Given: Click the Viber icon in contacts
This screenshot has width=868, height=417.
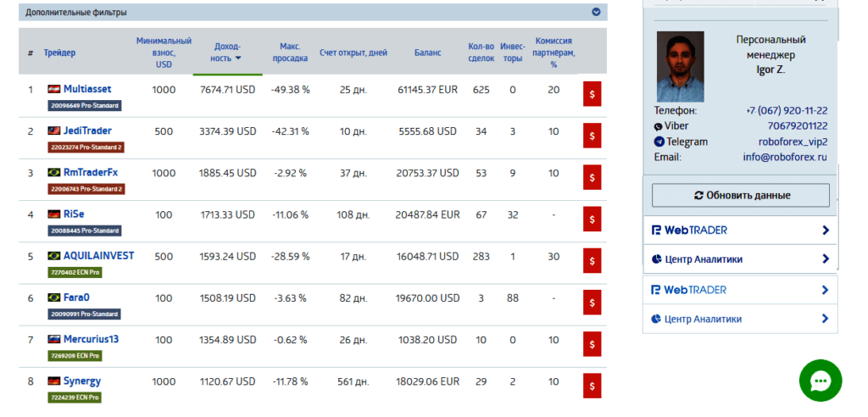Looking at the screenshot, I should [x=659, y=126].
